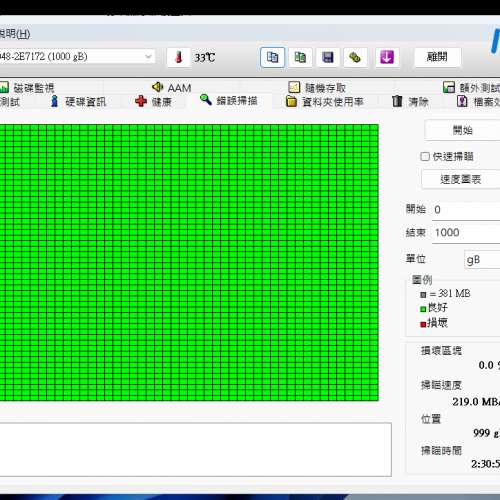Click the red 損壞 legend swatch
The height and width of the screenshot is (500, 500).
coord(423,324)
